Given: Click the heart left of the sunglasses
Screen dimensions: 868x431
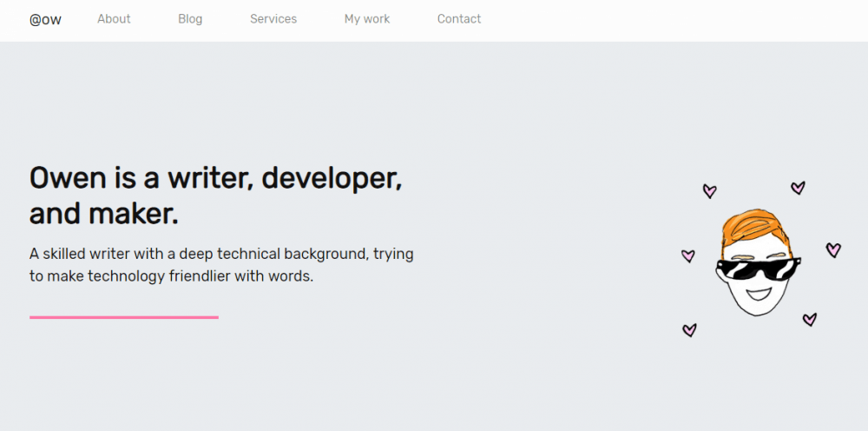Looking at the screenshot, I should pos(687,255).
